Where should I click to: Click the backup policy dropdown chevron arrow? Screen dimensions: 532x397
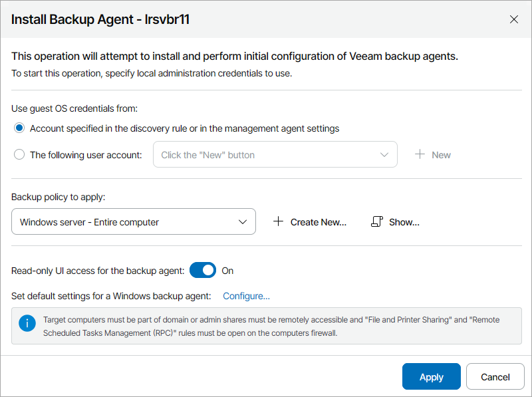pos(243,222)
